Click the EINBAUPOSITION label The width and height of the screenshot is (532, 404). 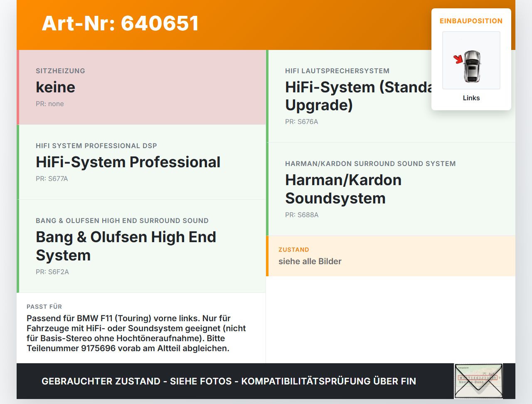pos(471,21)
